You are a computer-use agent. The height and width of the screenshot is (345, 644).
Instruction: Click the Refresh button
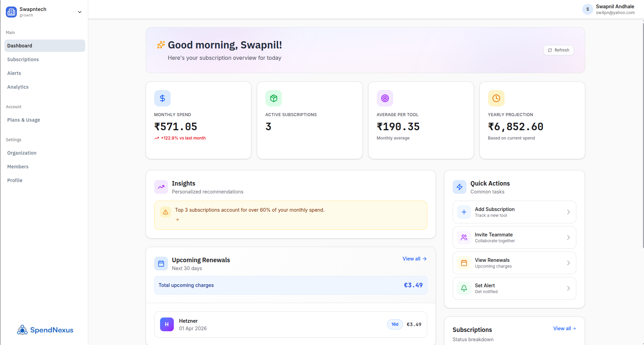pos(558,50)
